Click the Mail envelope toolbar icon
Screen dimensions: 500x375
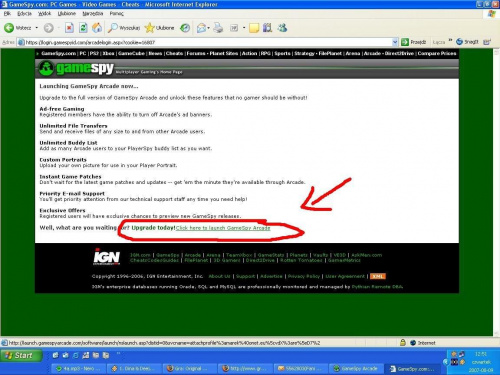coord(201,28)
